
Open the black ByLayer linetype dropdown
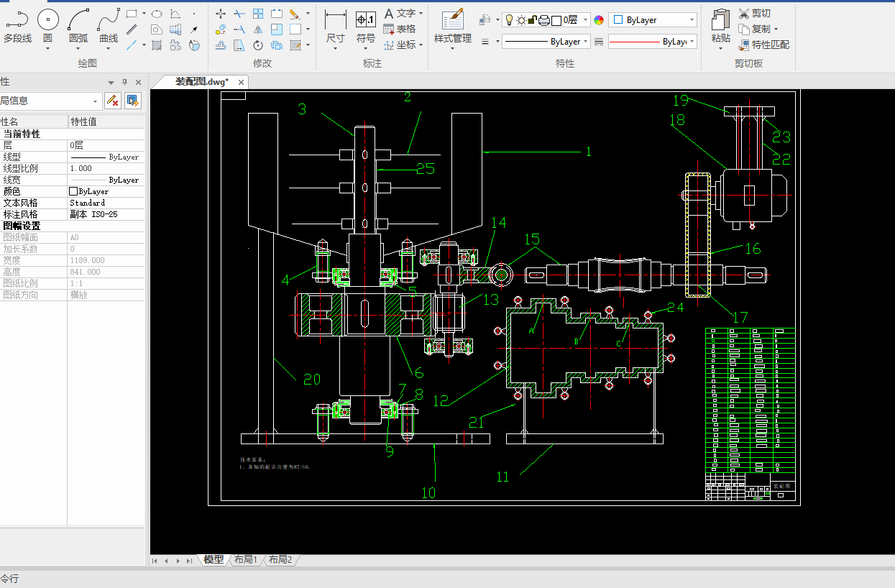pyautogui.click(x=586, y=42)
